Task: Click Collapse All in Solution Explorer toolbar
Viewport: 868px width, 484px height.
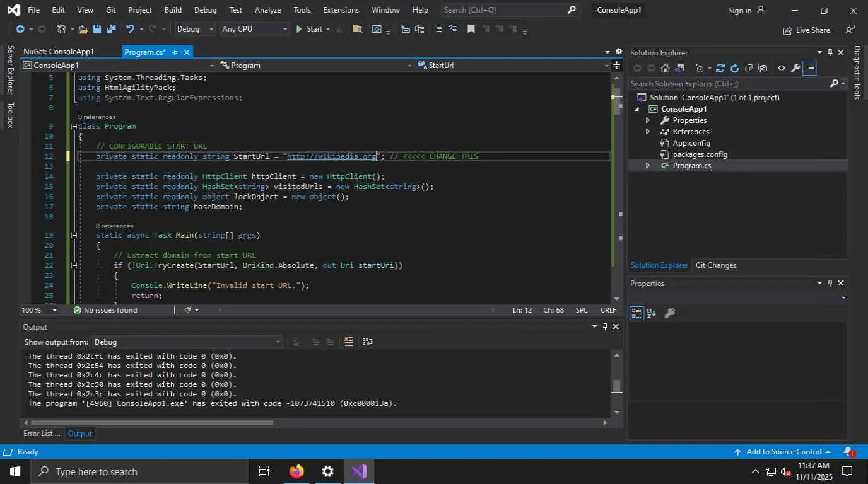Action: [748, 68]
